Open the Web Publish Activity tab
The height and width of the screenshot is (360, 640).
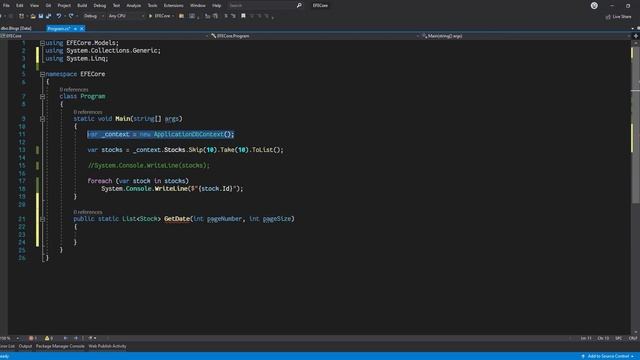(107, 346)
